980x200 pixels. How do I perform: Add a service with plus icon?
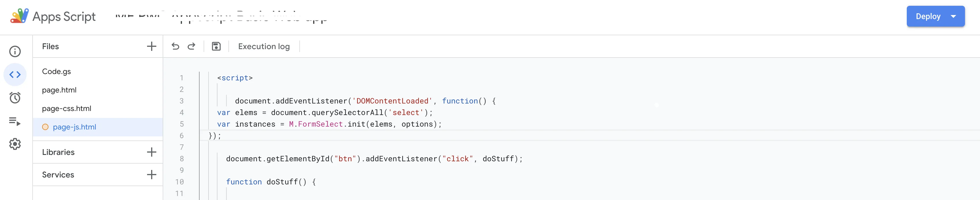151,175
